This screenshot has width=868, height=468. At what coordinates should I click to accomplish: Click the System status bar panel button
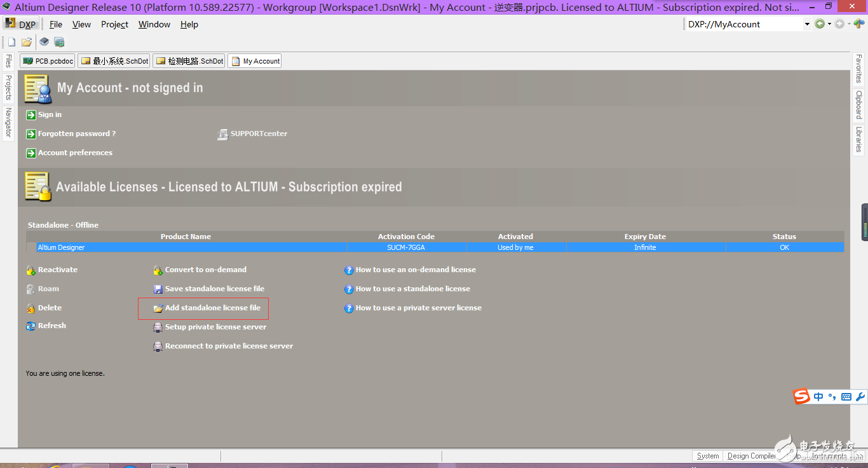[708, 456]
